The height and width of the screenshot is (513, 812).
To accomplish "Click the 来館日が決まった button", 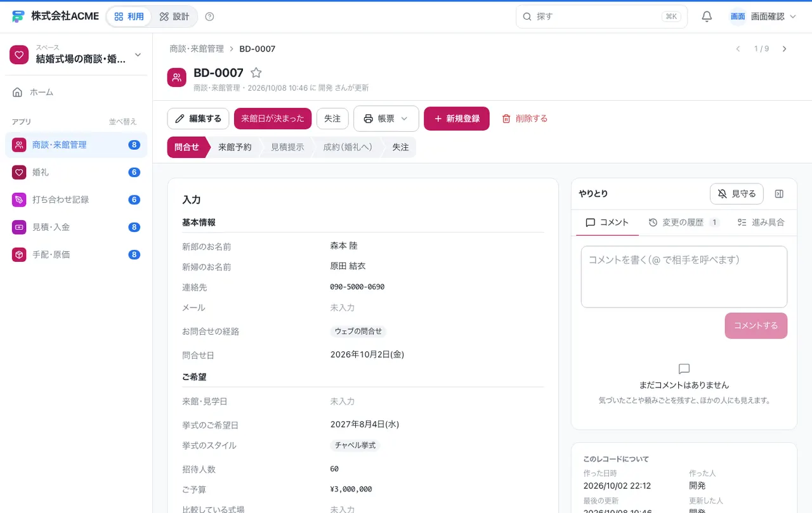I will (x=273, y=119).
